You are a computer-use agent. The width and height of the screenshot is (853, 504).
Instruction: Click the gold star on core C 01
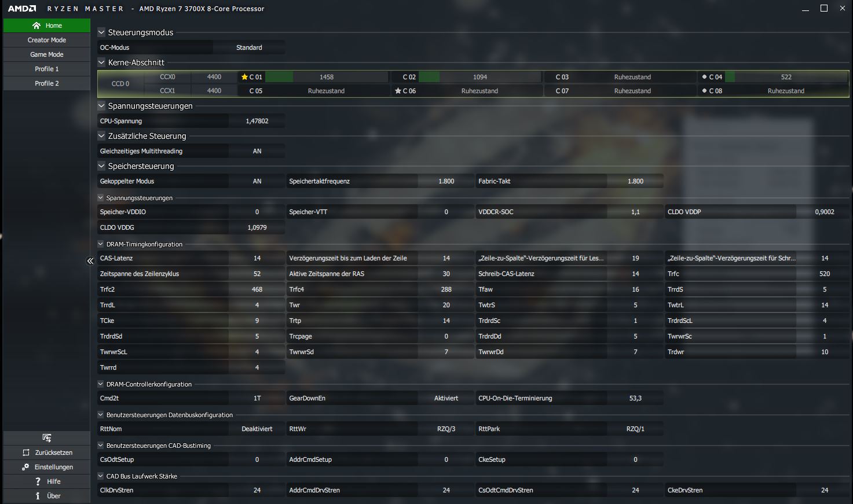244,77
